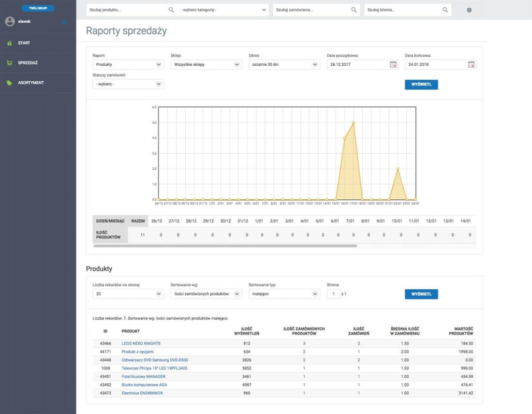Click the tag icon for ASORTYMENT
Viewport: 532px width, 414px height.
pos(9,83)
